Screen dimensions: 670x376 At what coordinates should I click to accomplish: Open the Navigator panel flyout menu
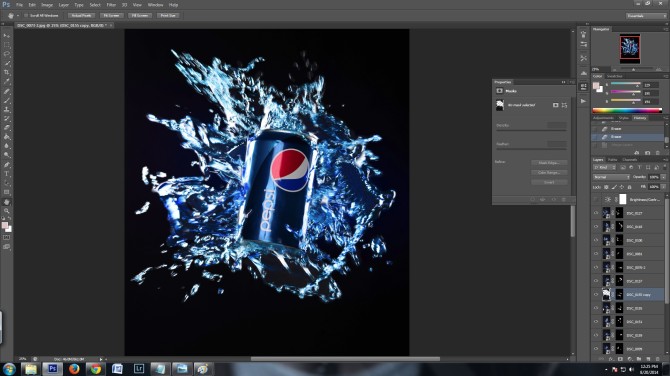pos(666,29)
